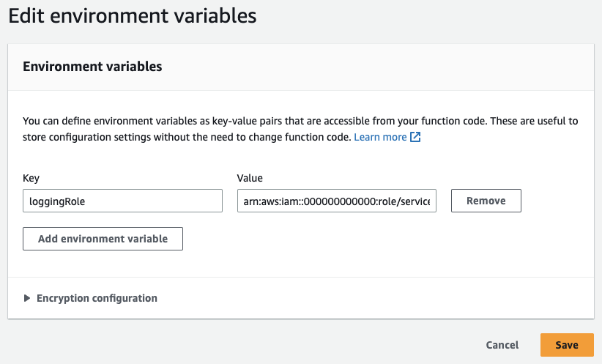Image resolution: width=602 pixels, height=364 pixels.
Task: Follow the Learn more link
Action: [x=379, y=138]
